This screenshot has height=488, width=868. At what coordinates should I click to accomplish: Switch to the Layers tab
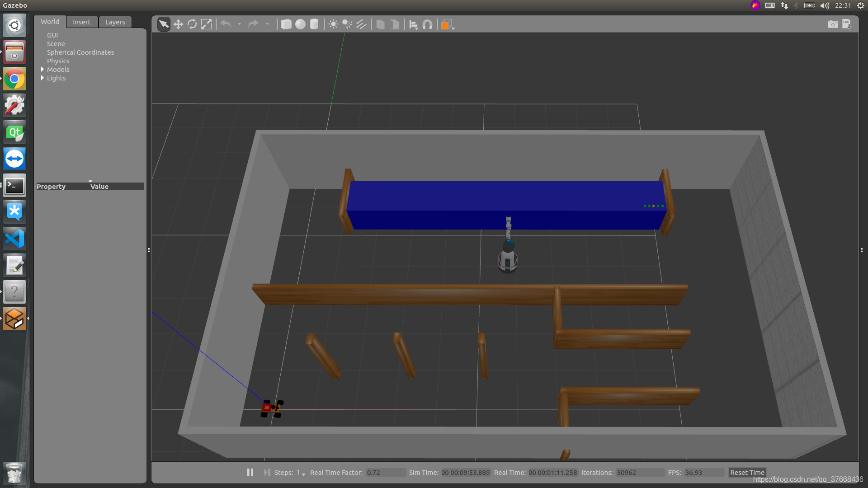coord(115,22)
